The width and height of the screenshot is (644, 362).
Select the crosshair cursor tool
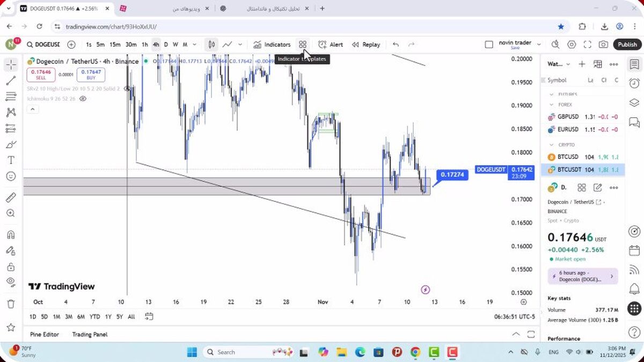[11, 65]
